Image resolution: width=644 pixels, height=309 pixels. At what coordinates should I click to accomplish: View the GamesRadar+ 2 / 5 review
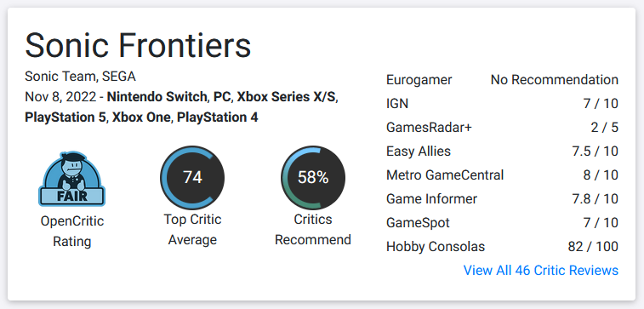coord(502,128)
